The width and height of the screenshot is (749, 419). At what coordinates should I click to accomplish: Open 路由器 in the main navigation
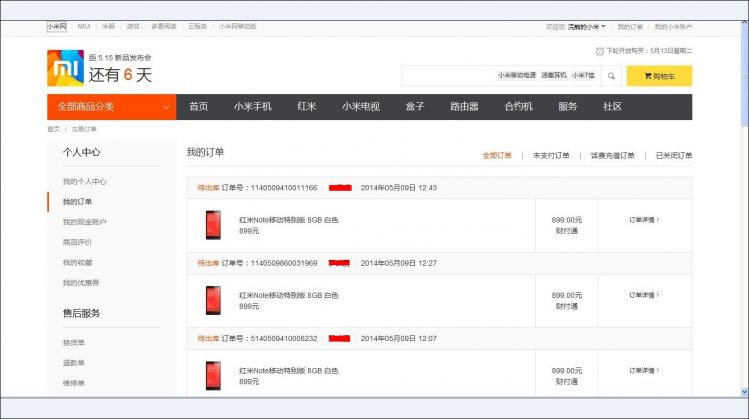click(x=464, y=107)
